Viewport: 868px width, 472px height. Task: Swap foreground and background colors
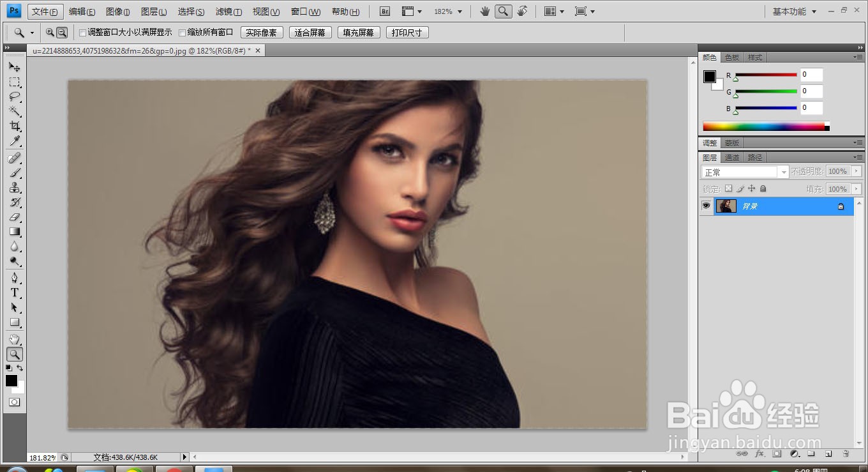[x=20, y=368]
